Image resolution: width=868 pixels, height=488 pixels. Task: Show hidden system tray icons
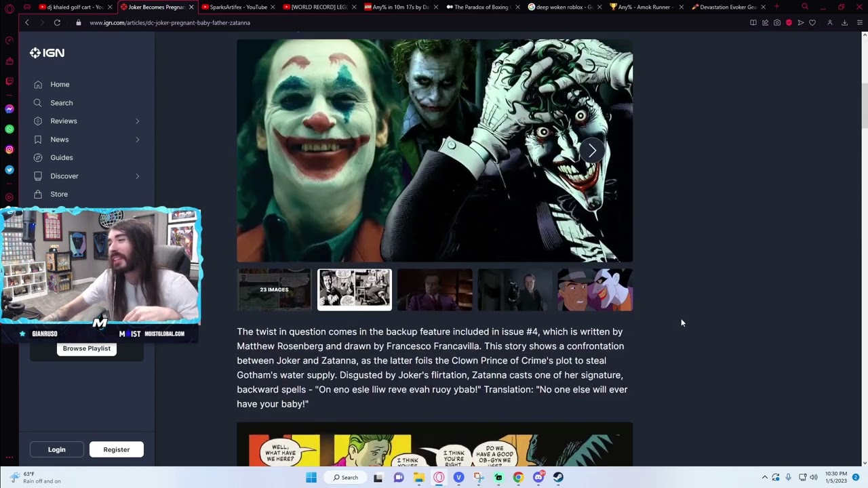click(x=764, y=477)
